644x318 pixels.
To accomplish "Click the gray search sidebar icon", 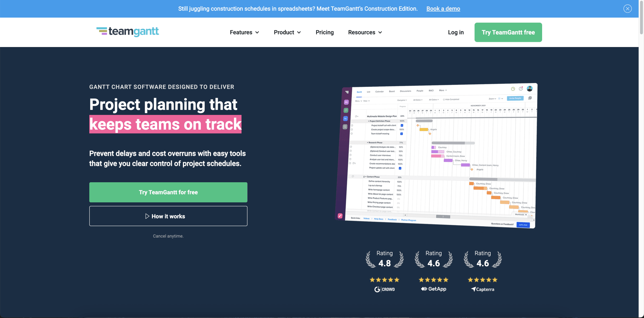I will click(x=345, y=127).
